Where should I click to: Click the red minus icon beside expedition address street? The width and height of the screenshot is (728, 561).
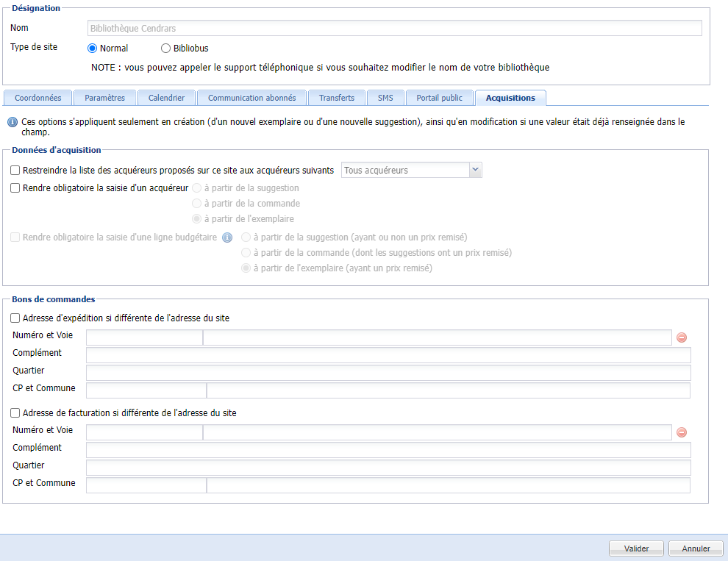pos(682,337)
